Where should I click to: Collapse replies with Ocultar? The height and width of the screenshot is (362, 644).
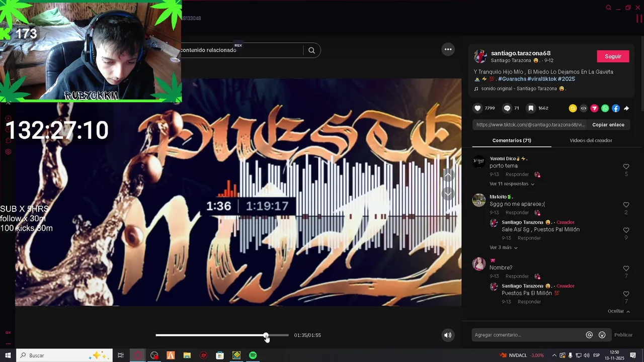point(618,311)
